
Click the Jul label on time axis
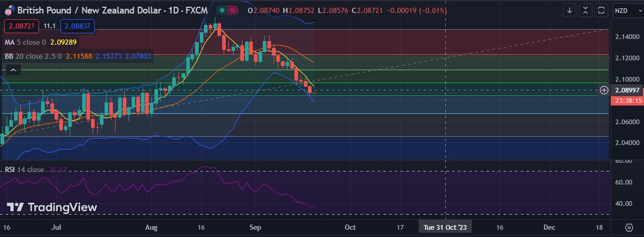point(57,228)
